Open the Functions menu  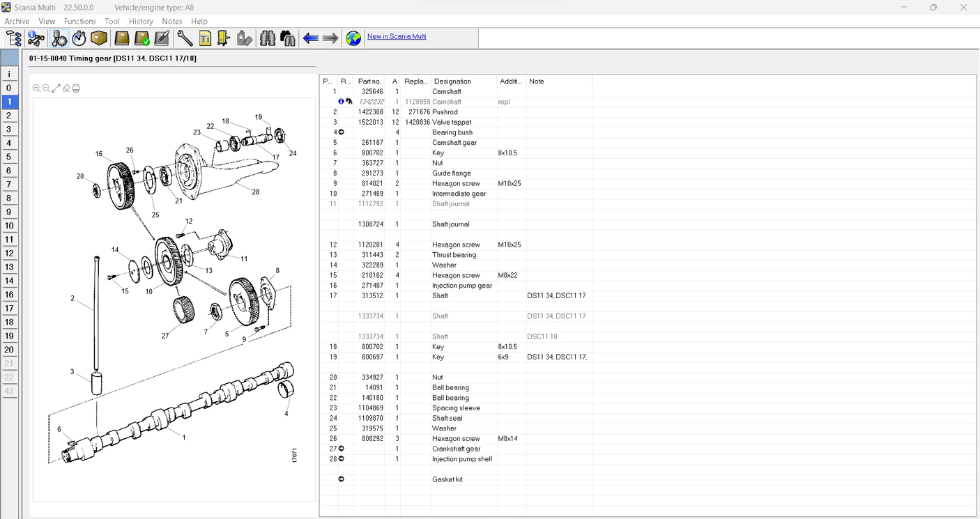coord(79,21)
